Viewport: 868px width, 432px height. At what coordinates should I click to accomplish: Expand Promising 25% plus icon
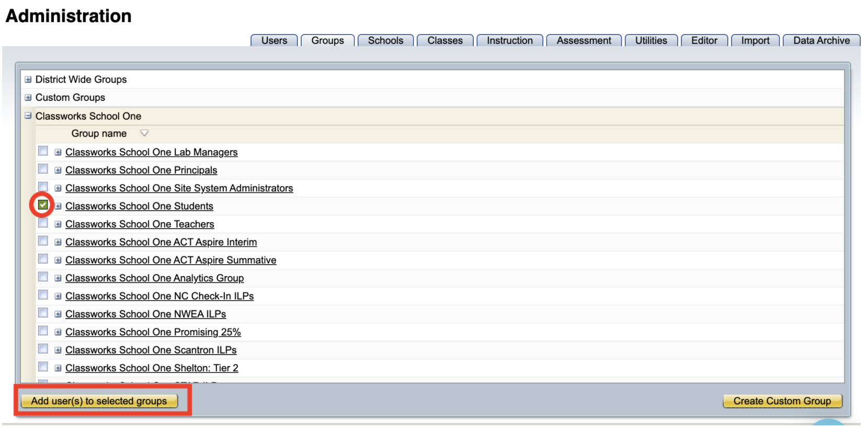click(58, 332)
